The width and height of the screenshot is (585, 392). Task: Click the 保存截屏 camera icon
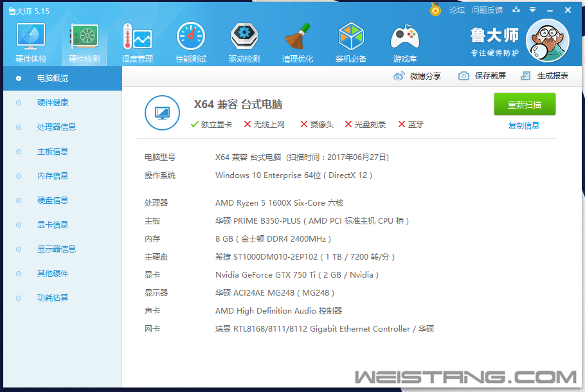tap(464, 76)
